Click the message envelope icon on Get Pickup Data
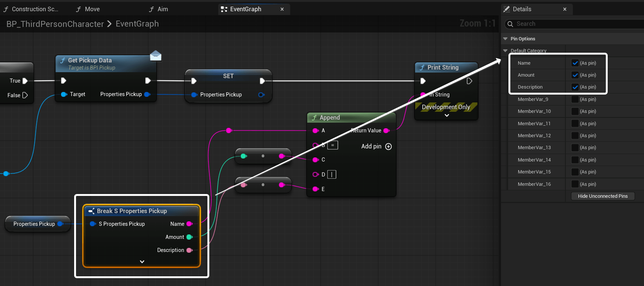 tap(155, 56)
